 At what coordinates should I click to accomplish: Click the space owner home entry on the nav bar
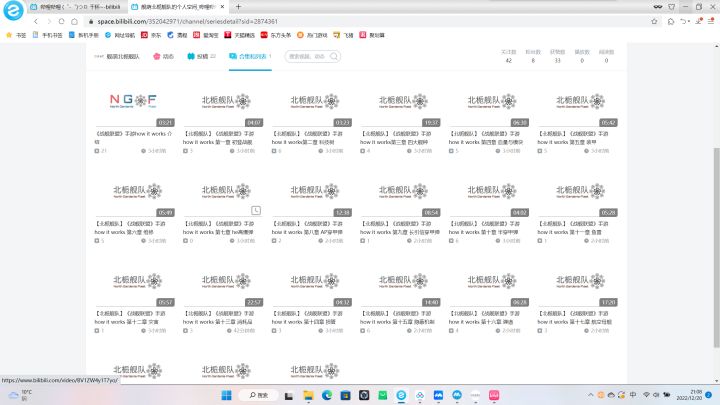click(x=117, y=56)
